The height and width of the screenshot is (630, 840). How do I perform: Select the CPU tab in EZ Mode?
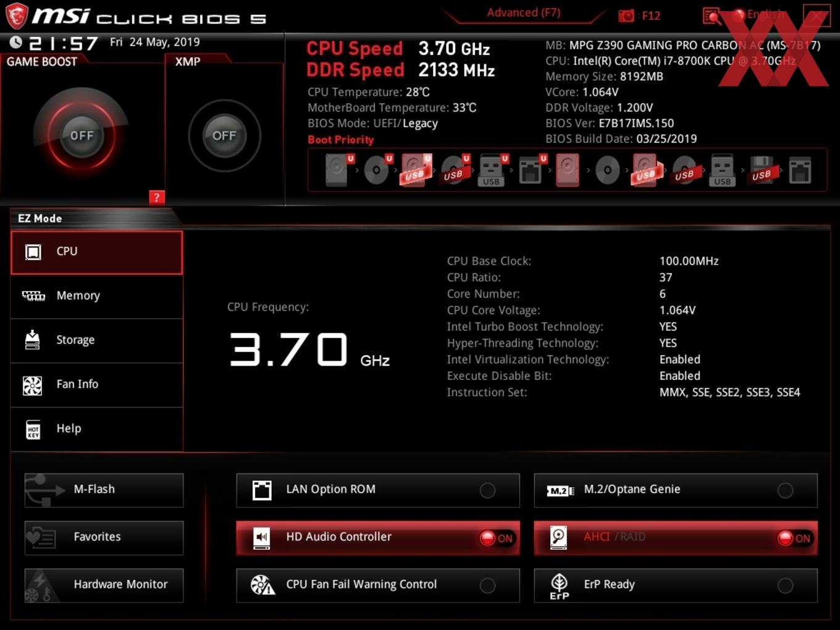point(97,252)
